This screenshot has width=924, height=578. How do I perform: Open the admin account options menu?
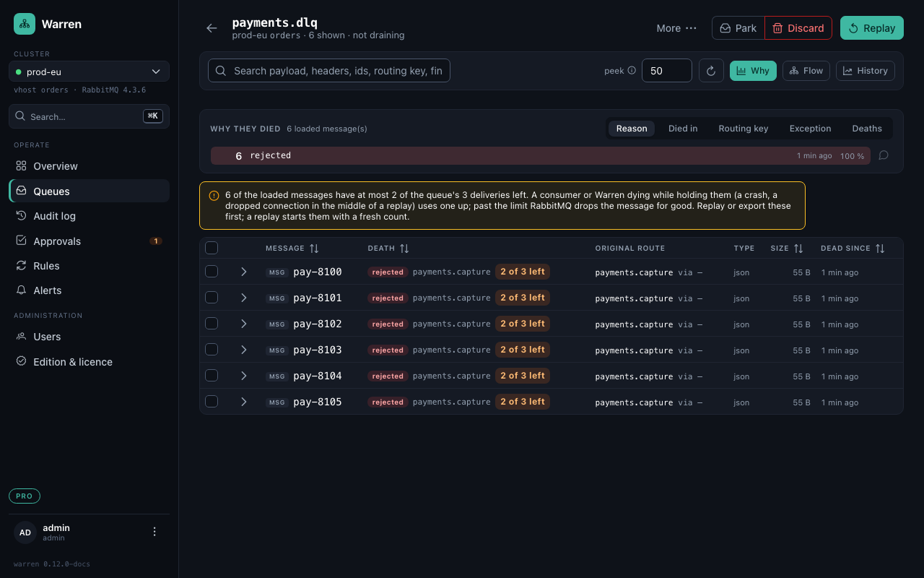coord(154,532)
